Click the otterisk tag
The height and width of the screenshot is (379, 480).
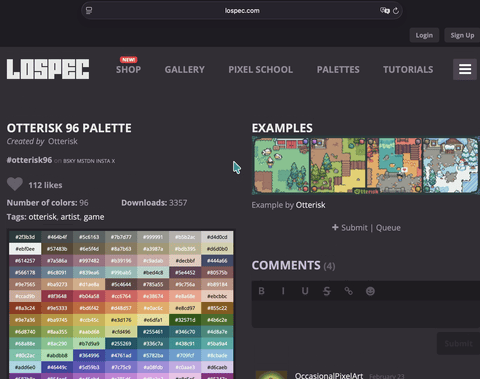(43, 217)
